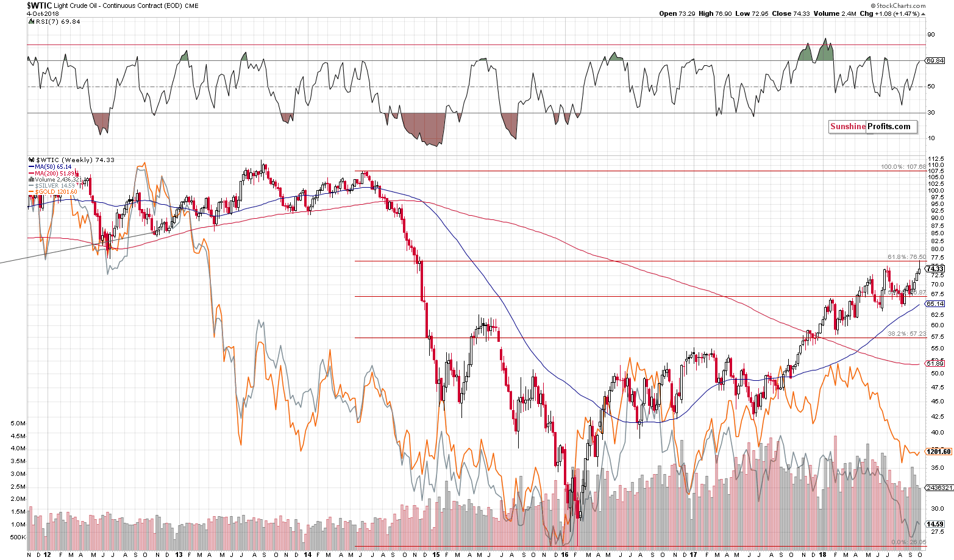The image size is (954, 560).
Task: Click the year label 14 on the time axis
Action: click(307, 555)
